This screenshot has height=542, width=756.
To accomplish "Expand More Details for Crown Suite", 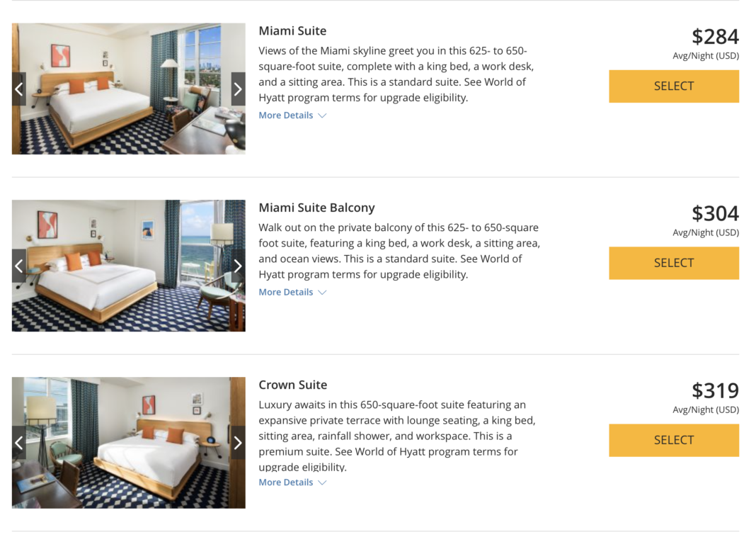I will tap(292, 482).
